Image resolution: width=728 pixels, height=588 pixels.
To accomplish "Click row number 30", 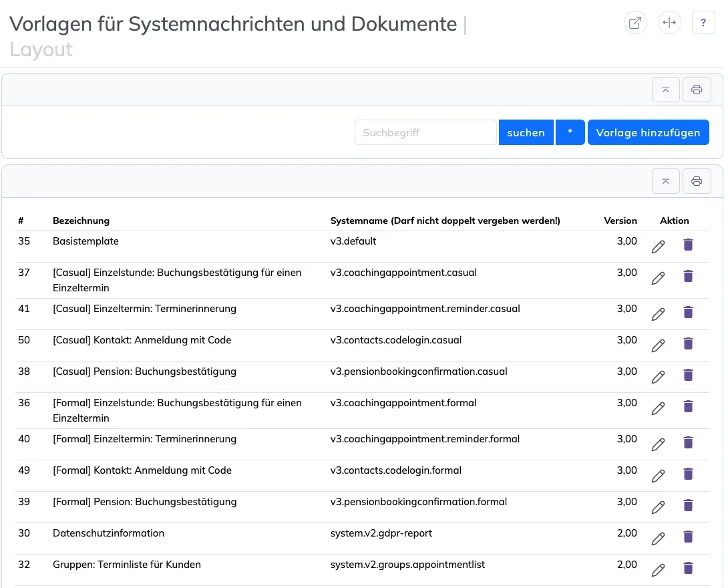I will [x=24, y=533].
